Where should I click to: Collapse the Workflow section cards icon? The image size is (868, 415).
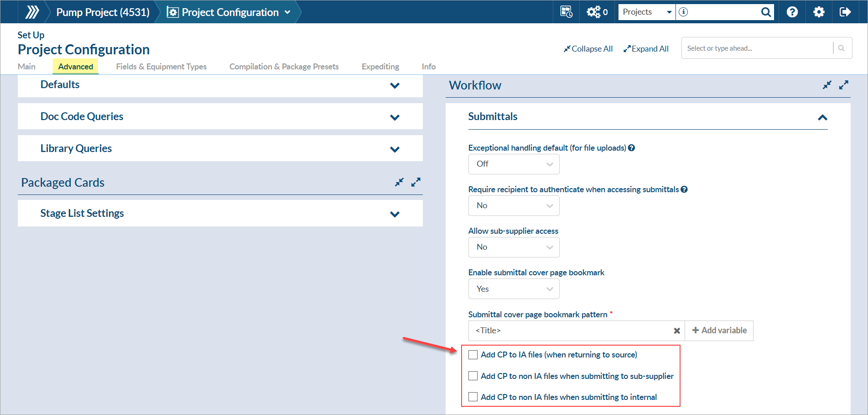[827, 85]
